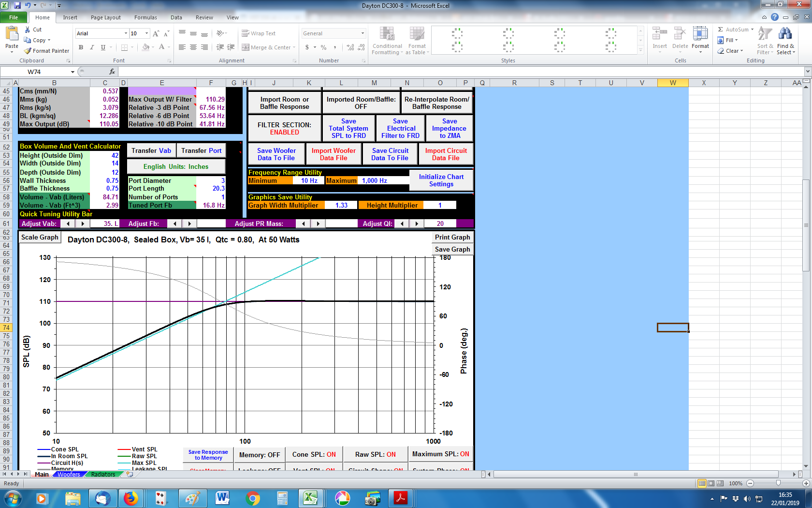Toggle Bold formatting
Image resolution: width=812 pixels, height=508 pixels.
[81, 47]
